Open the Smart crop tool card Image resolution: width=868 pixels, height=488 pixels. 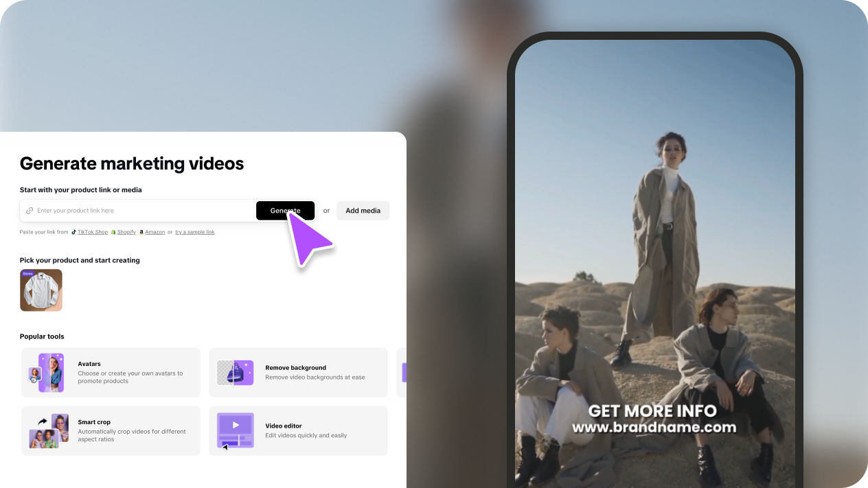pos(111,431)
